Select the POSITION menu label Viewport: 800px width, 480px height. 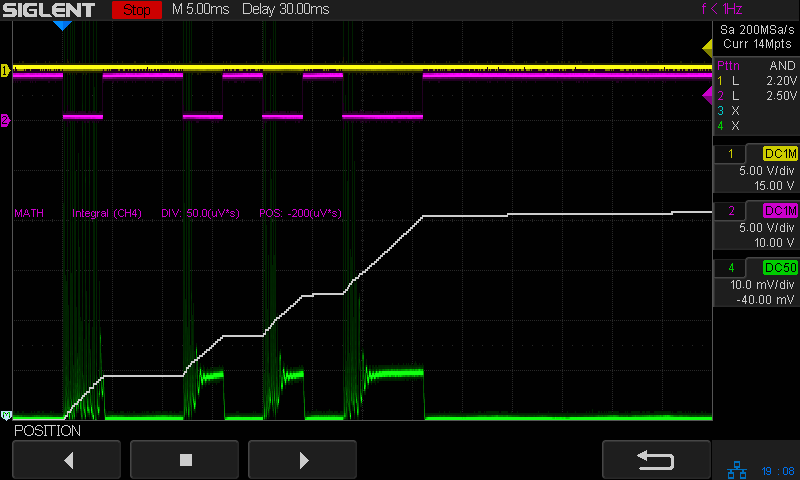click(47, 431)
